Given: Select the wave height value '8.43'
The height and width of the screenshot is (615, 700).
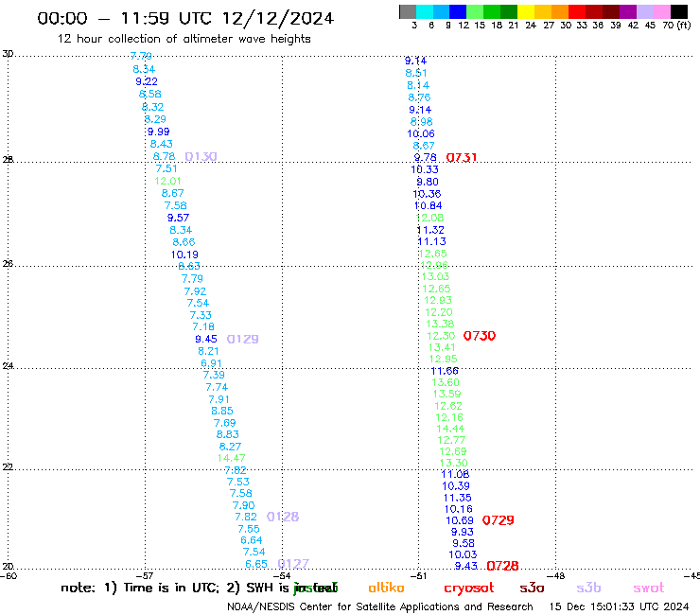Looking at the screenshot, I should tap(161, 144).
